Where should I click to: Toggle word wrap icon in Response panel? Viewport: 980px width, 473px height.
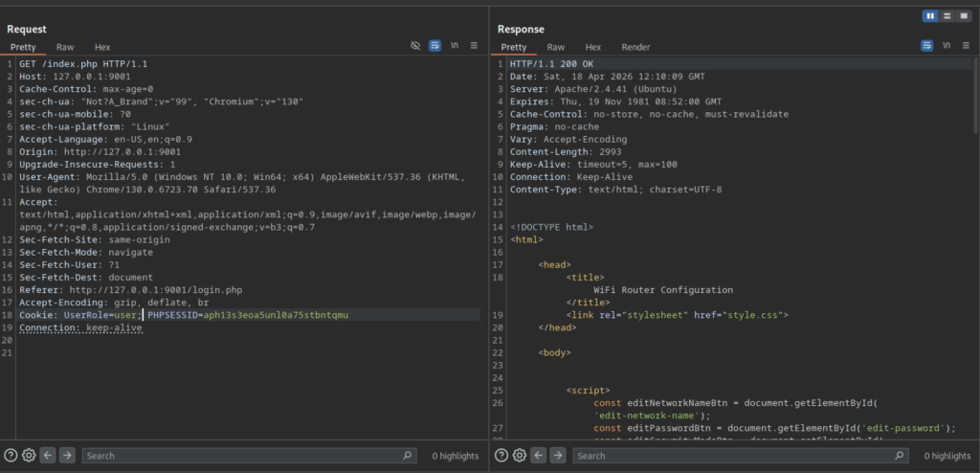[x=926, y=46]
